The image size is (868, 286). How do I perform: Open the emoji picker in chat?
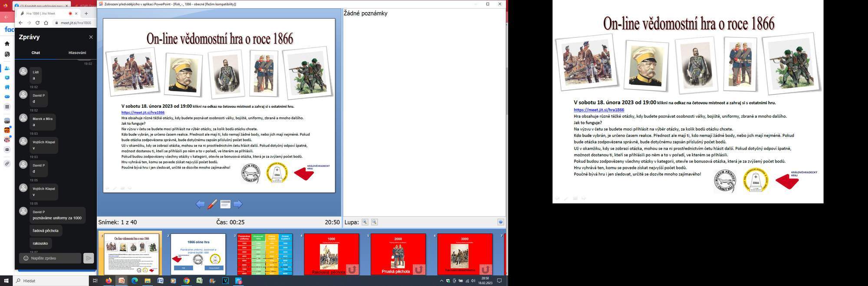coord(26,258)
